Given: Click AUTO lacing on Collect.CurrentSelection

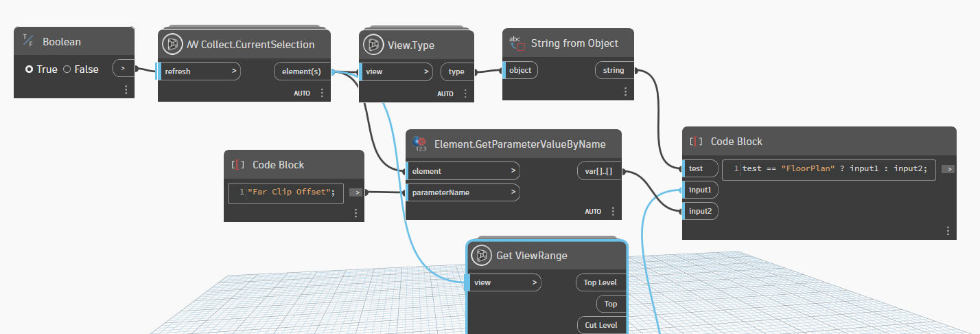Looking at the screenshot, I should (302, 93).
